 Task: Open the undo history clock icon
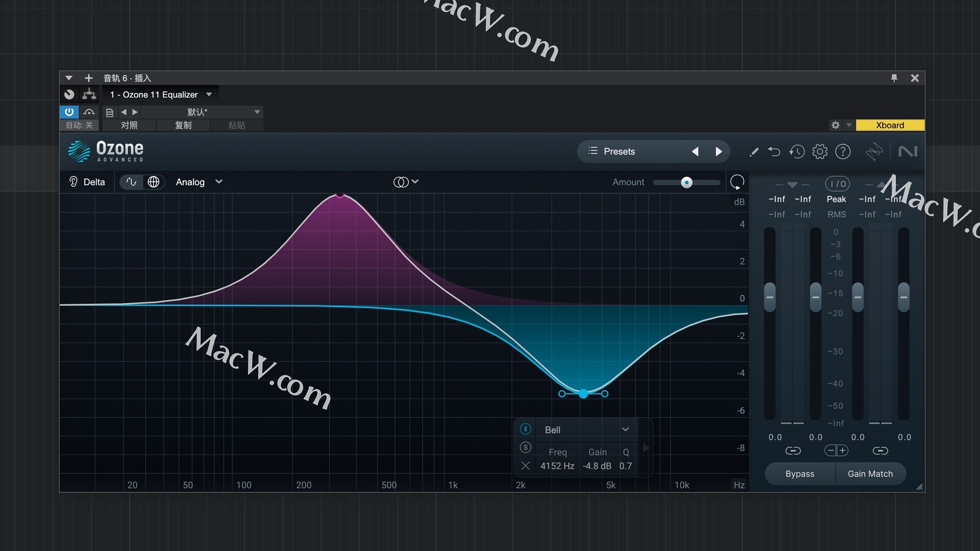(797, 152)
